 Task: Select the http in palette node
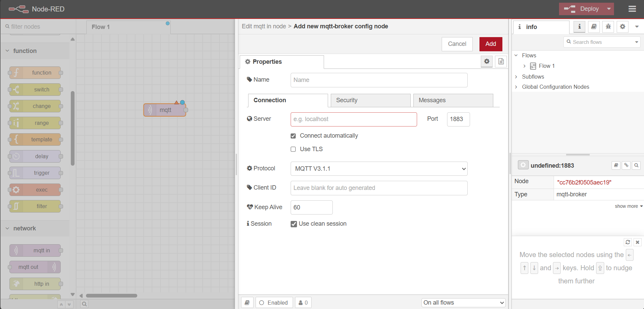coord(35,284)
